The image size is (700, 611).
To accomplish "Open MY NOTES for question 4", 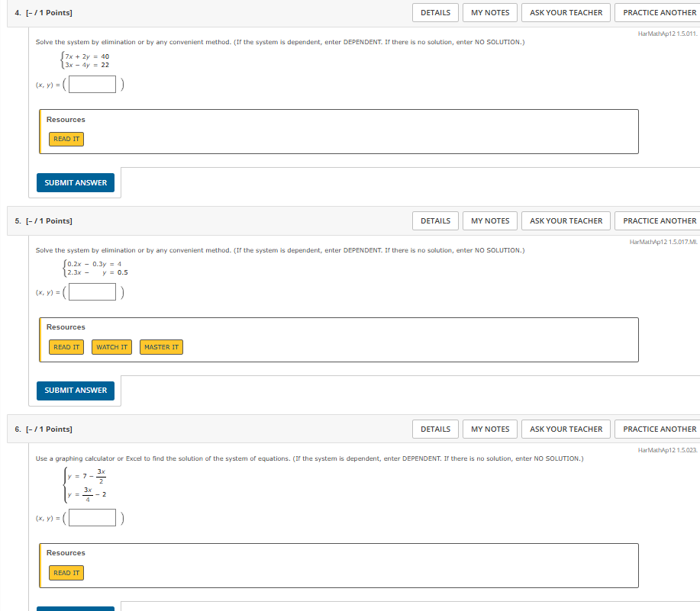I will click(490, 12).
